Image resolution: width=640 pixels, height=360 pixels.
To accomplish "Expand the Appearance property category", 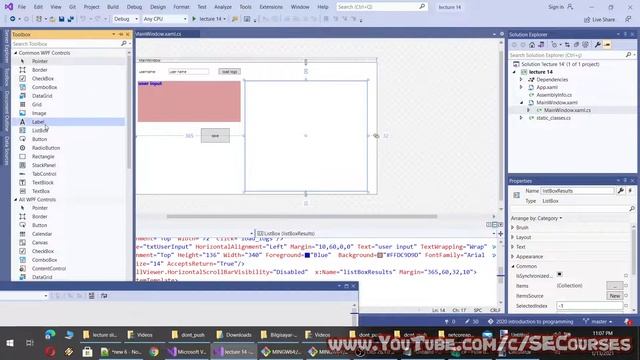I will pyautogui.click(x=513, y=257).
